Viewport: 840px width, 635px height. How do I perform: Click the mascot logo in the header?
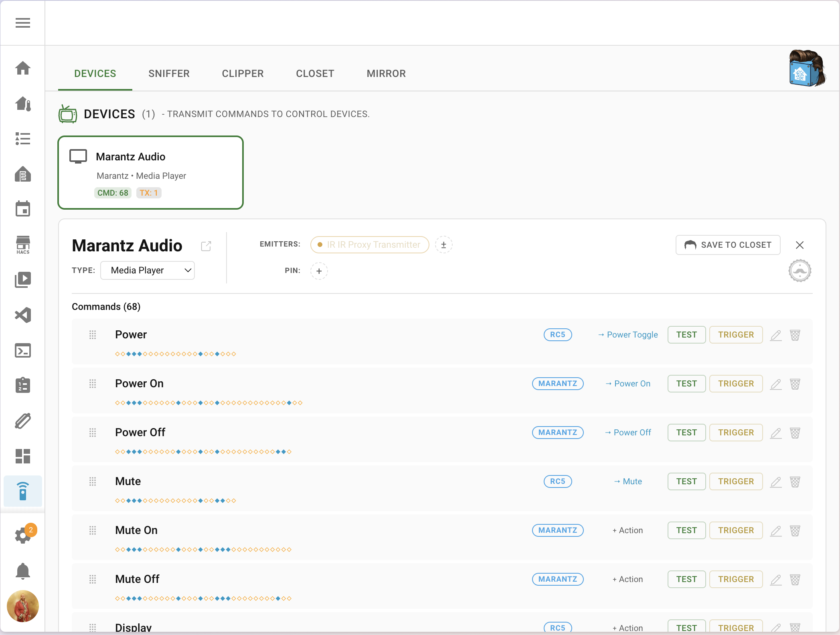tap(808, 68)
